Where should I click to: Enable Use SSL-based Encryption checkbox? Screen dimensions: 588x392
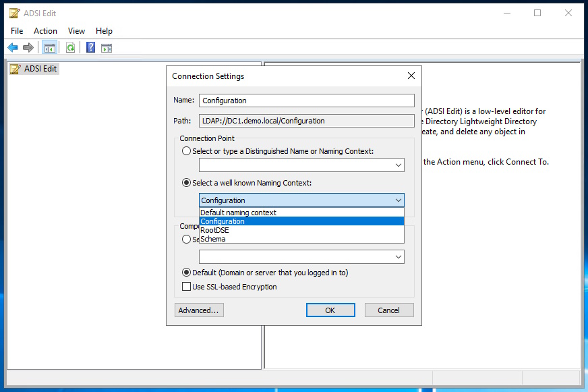[x=186, y=287]
